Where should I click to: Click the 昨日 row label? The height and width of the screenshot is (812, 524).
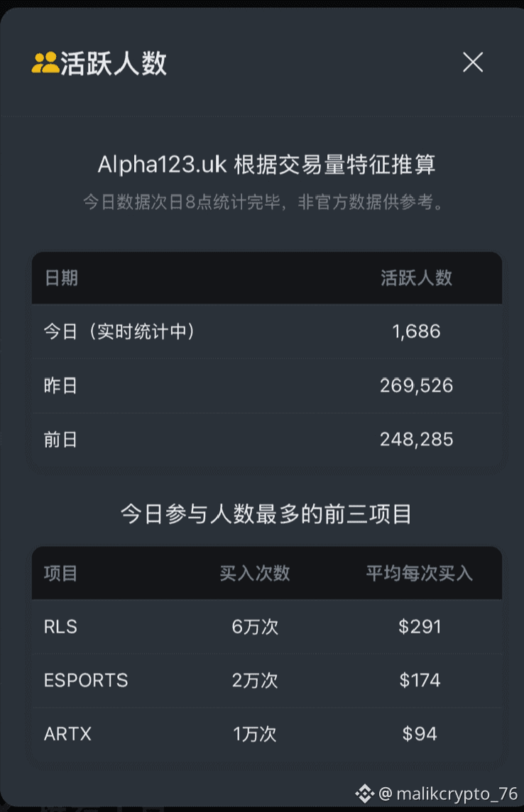tap(60, 386)
